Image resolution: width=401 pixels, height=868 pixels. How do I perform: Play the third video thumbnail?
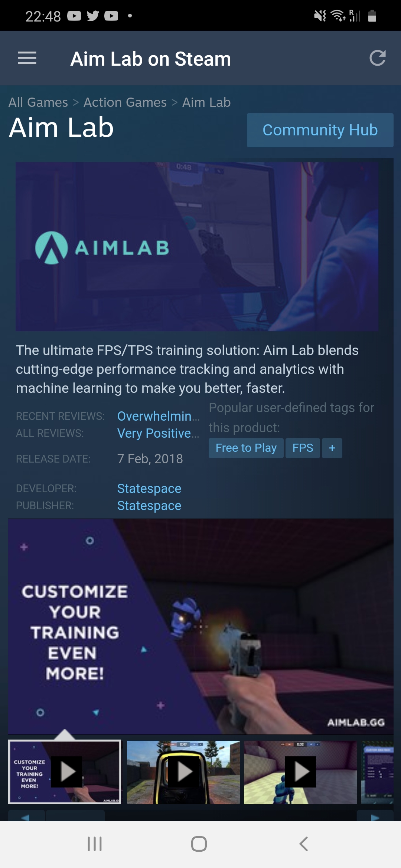[x=300, y=772]
